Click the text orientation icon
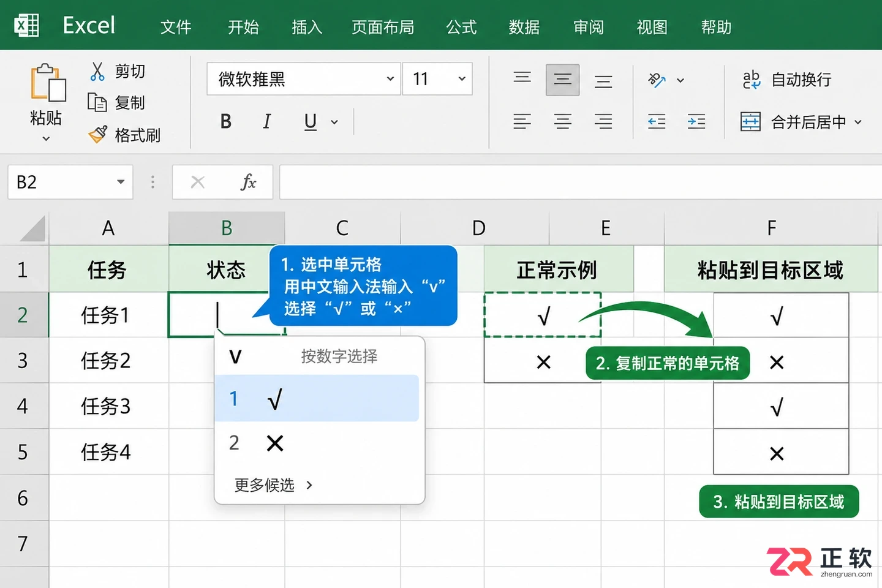The height and width of the screenshot is (588, 882). tap(657, 80)
